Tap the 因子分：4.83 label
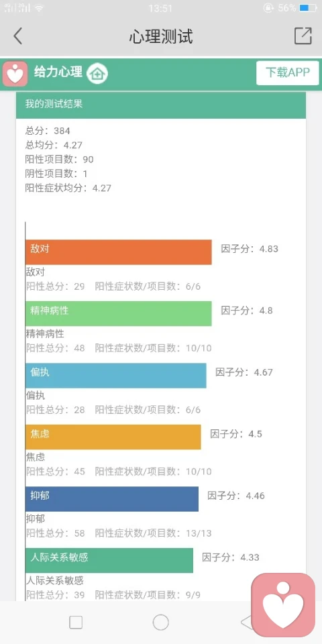 tap(250, 249)
